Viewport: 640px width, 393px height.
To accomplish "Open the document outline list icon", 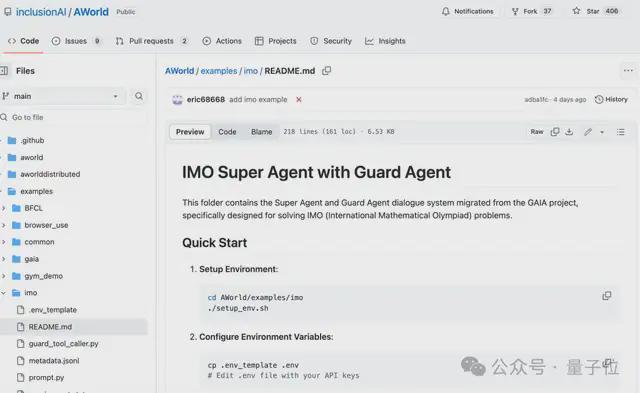I will pyautogui.click(x=620, y=132).
